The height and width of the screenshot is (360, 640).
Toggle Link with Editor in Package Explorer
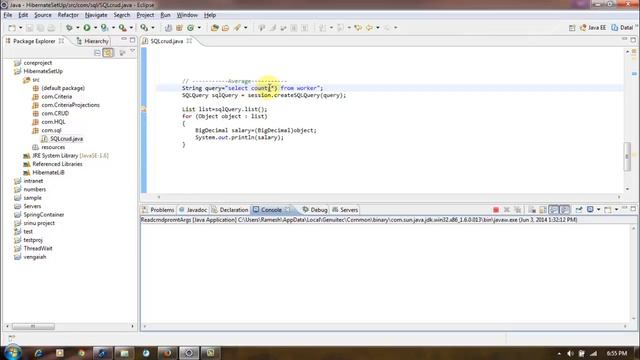click(x=108, y=52)
